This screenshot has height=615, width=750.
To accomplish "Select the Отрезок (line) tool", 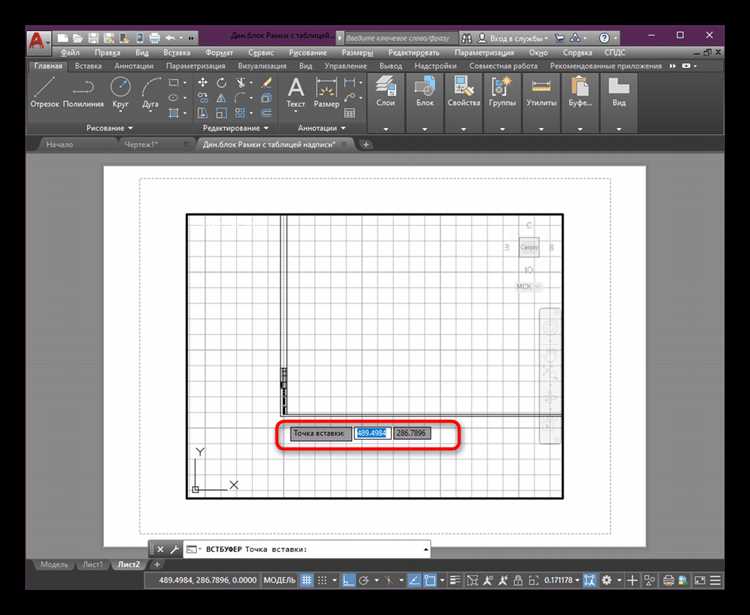I will [x=44, y=93].
